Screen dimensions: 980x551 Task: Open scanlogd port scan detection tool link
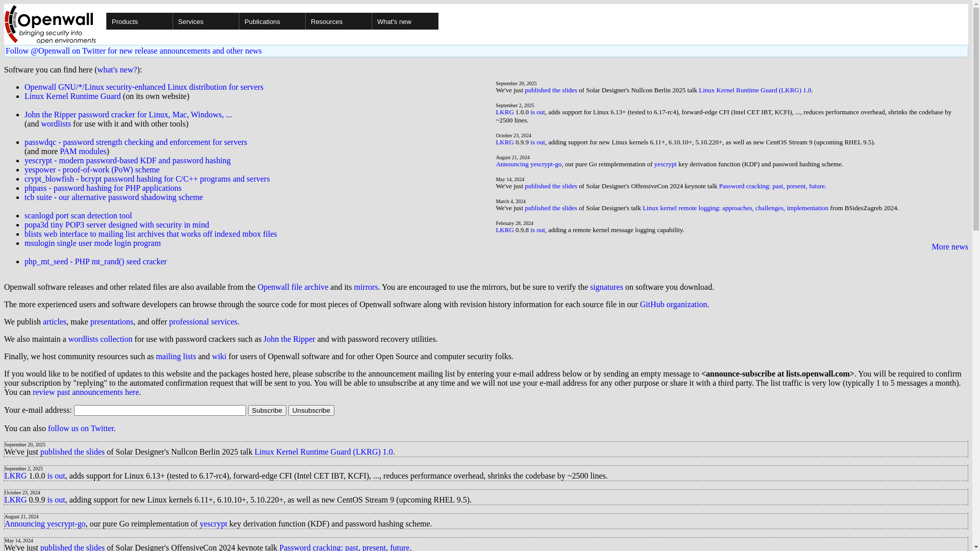point(78,216)
